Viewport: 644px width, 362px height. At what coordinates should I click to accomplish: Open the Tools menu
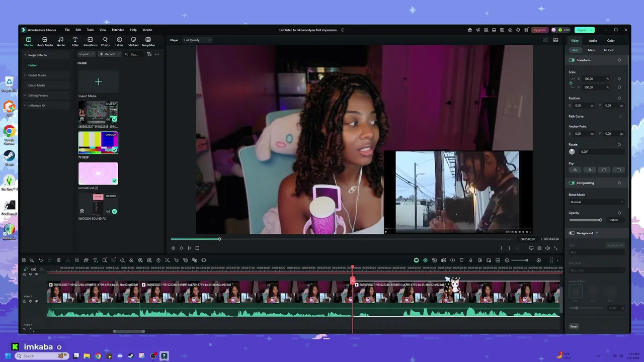tap(90, 30)
